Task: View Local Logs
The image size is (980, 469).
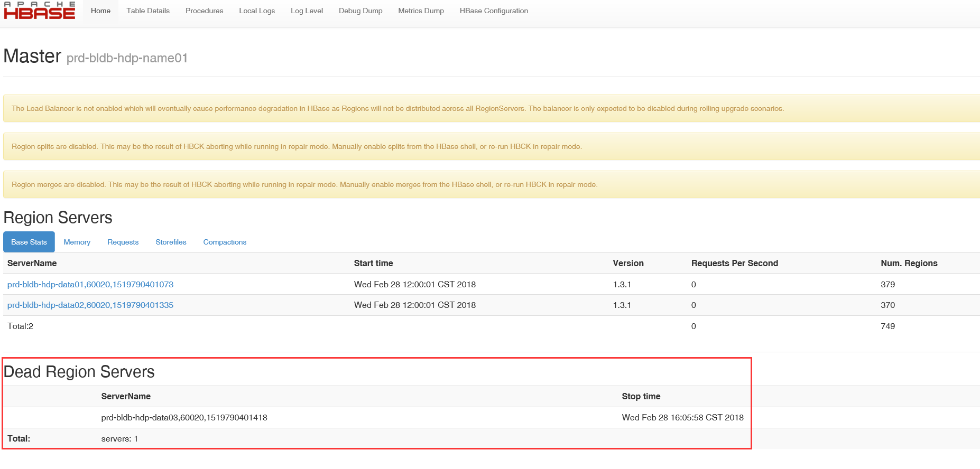Action: point(257,11)
